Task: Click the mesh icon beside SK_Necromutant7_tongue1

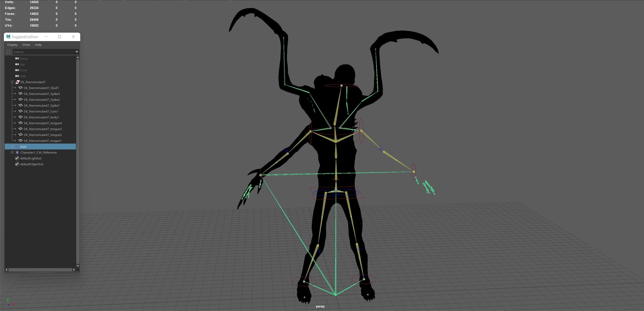Action: [21, 141]
